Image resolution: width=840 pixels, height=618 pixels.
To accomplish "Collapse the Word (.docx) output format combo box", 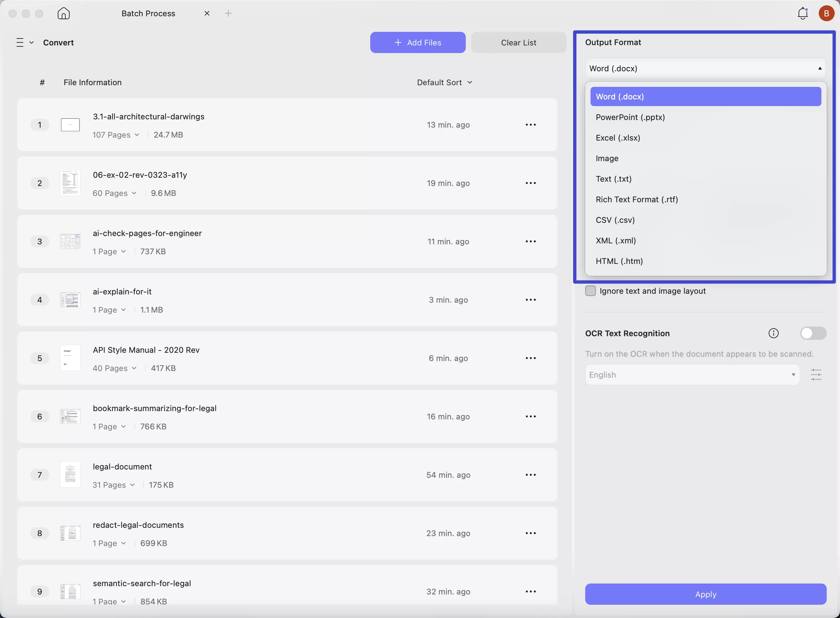I will (705, 68).
